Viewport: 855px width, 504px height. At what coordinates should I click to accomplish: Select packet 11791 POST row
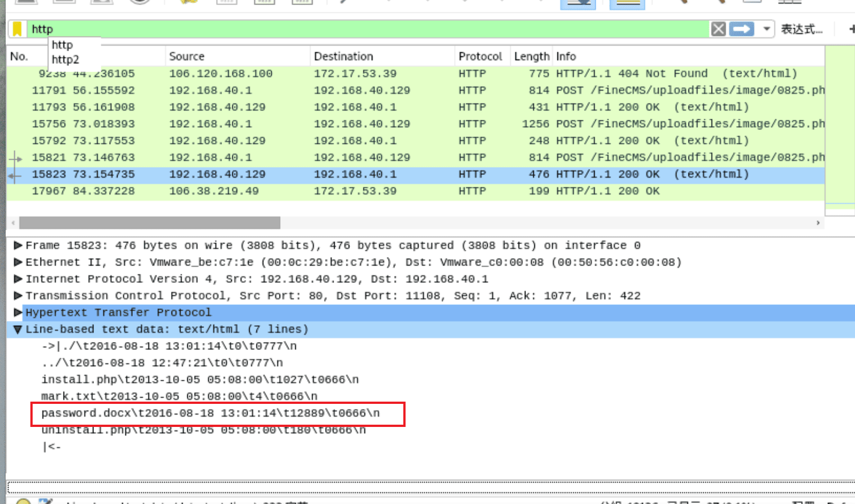(416, 90)
